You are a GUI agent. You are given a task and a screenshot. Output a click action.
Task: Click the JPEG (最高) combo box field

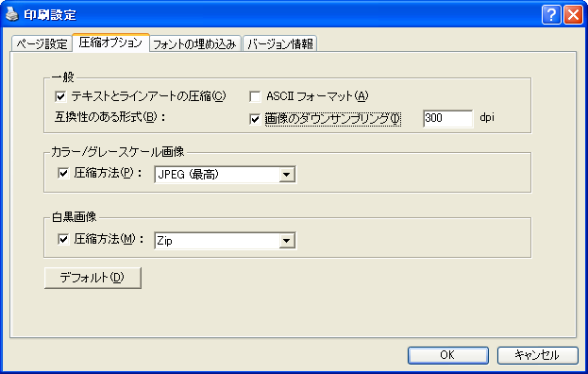tap(225, 175)
